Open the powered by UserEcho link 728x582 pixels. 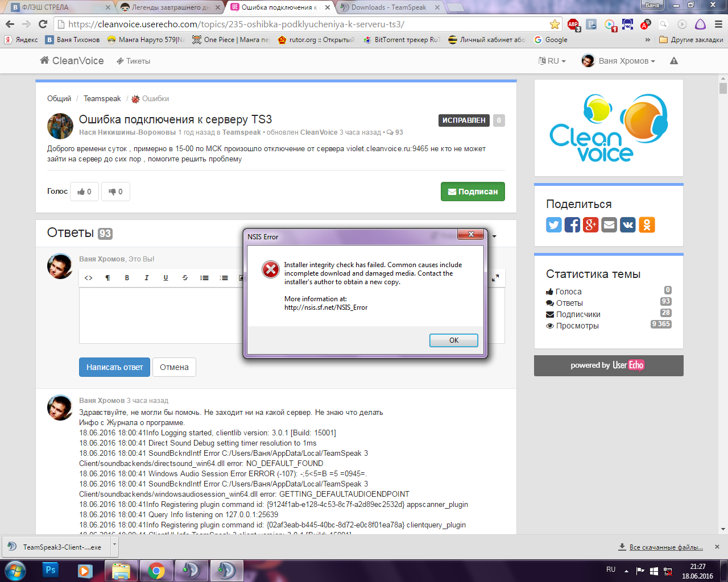tap(609, 365)
